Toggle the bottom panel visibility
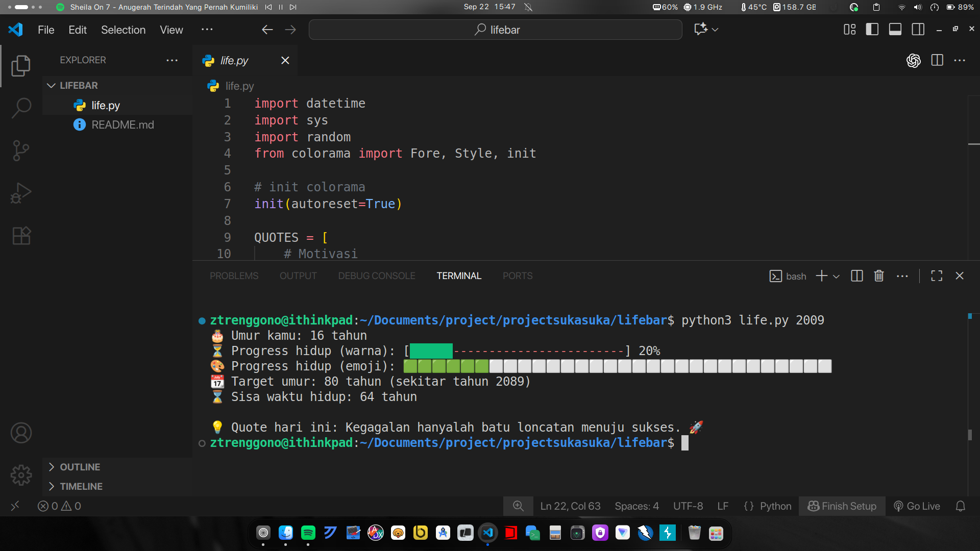The image size is (980, 551). 895,30
